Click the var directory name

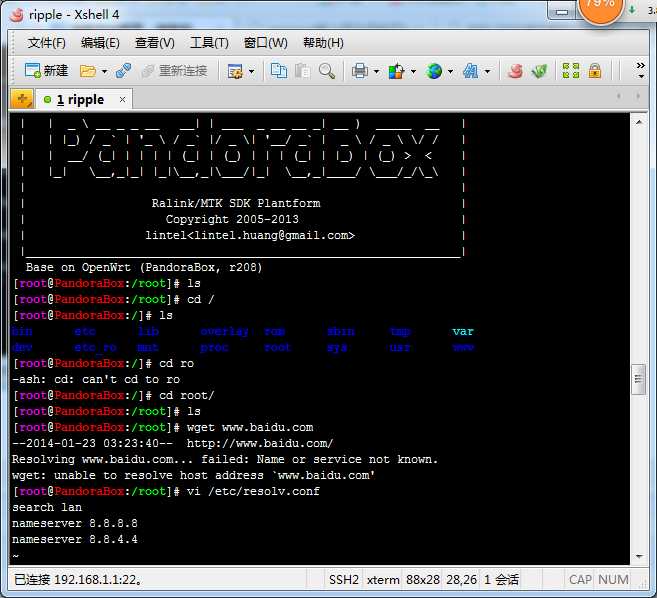463,332
